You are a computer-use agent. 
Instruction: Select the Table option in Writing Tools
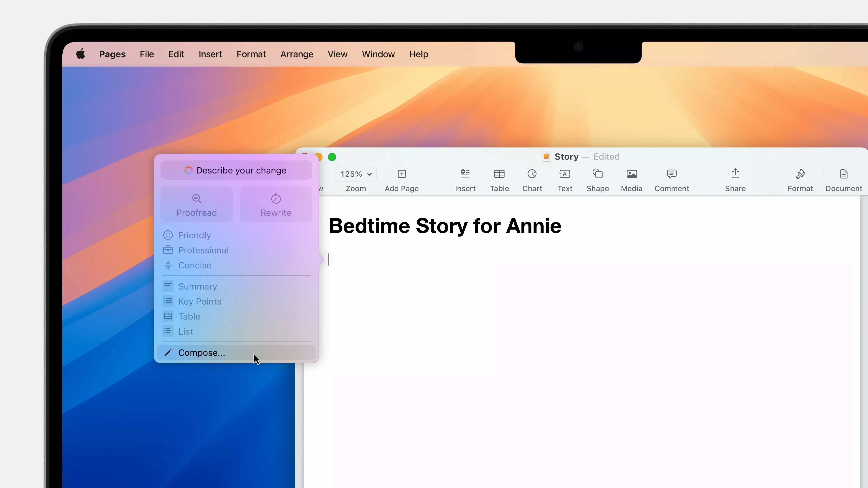click(236, 317)
